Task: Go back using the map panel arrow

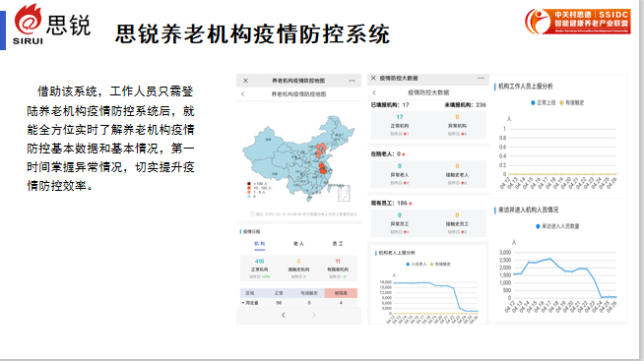Action: click(x=243, y=94)
